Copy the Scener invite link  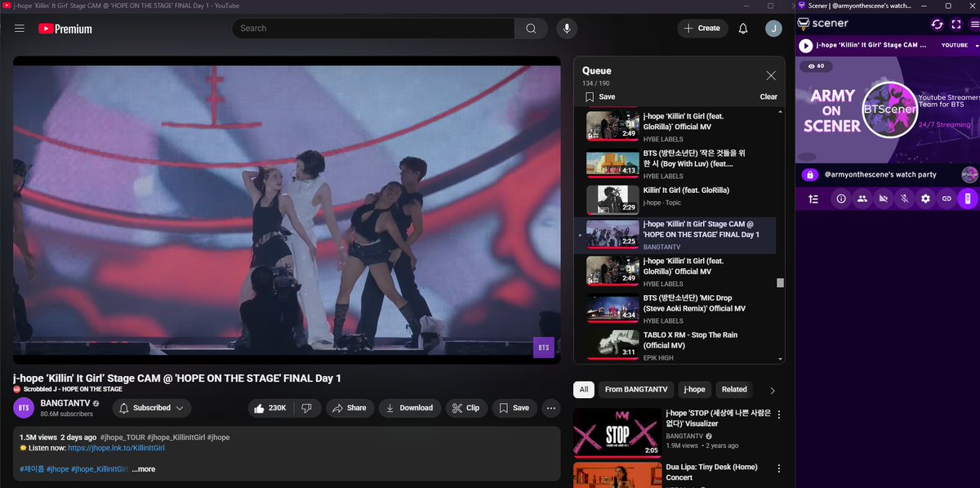[947, 199]
